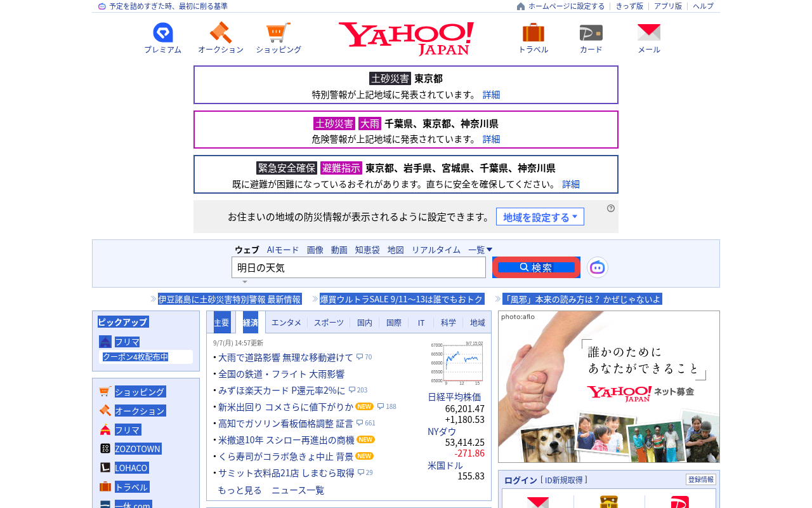Open the Mail (メール) envelope icon

pyautogui.click(x=649, y=32)
